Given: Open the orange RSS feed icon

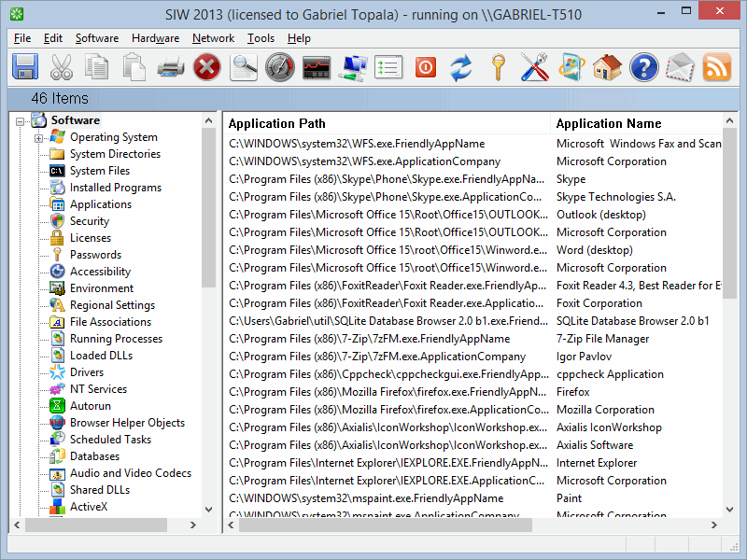Looking at the screenshot, I should coord(716,67).
